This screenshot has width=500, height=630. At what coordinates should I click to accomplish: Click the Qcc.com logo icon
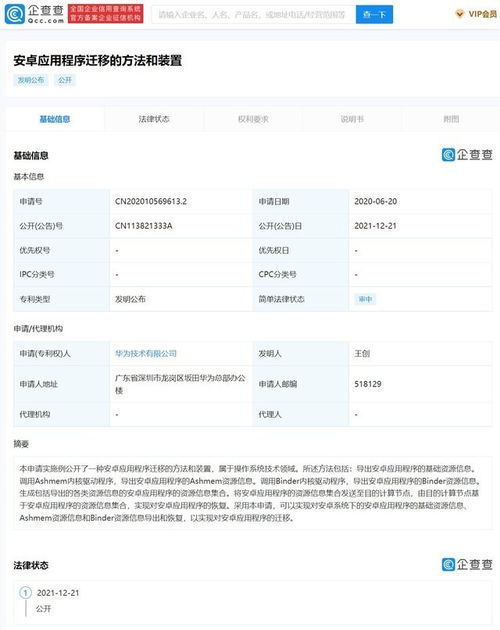click(x=14, y=14)
